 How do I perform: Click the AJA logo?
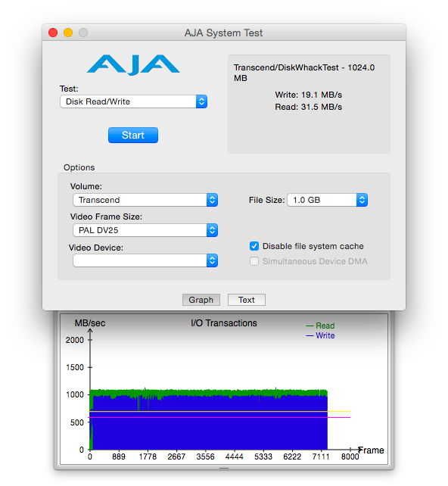133,65
